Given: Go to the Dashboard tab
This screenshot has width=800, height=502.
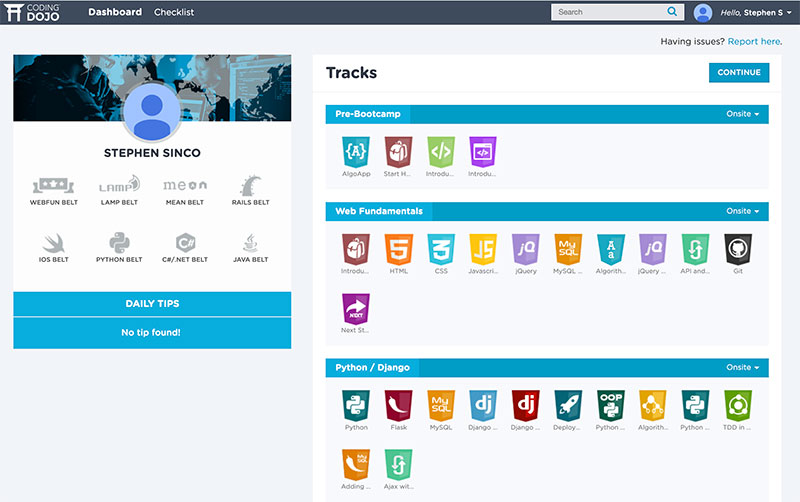Looking at the screenshot, I should 115,12.
